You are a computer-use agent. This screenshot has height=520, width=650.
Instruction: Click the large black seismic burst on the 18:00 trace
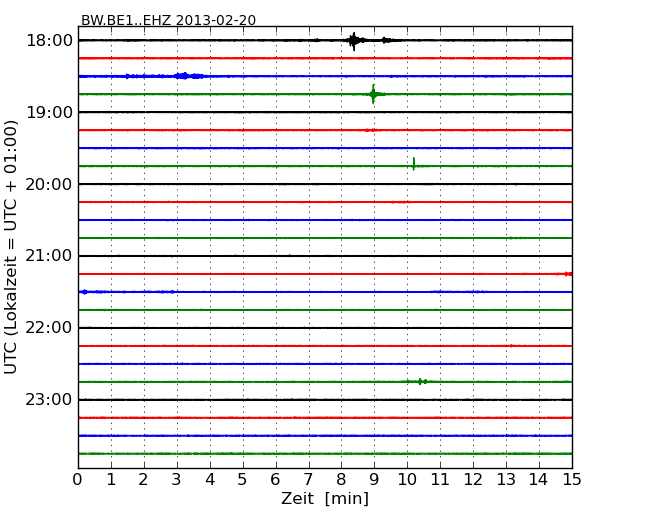point(354,41)
